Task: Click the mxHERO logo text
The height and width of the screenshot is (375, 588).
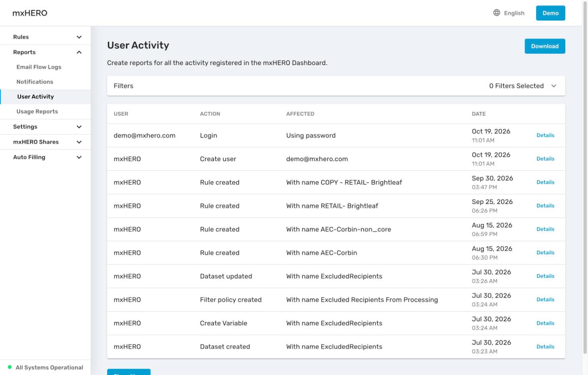Action: pos(30,13)
